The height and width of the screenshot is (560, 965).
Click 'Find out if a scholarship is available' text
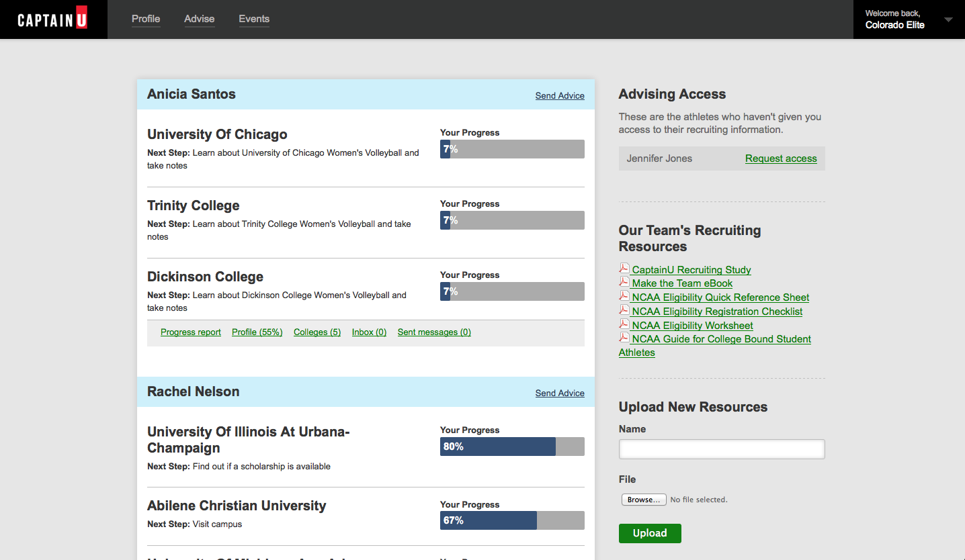[261, 466]
